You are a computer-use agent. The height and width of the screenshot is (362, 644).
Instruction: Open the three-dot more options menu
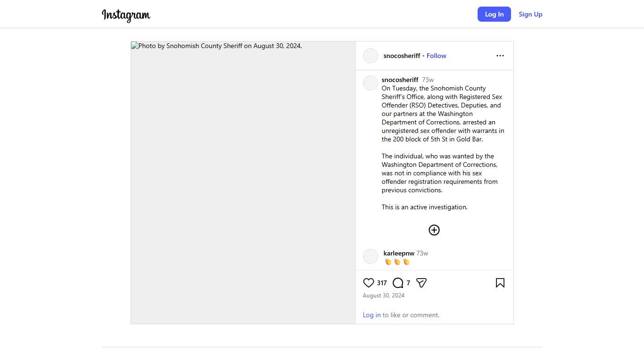(500, 56)
